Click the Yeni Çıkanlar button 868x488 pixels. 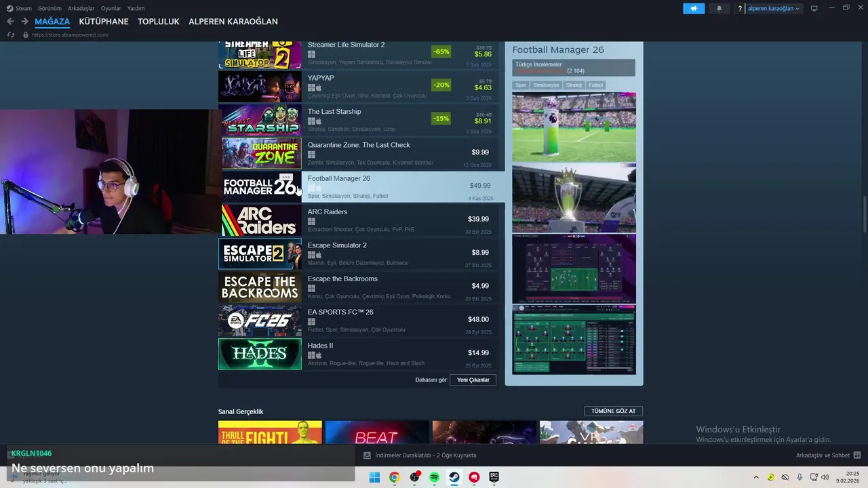[x=473, y=380]
